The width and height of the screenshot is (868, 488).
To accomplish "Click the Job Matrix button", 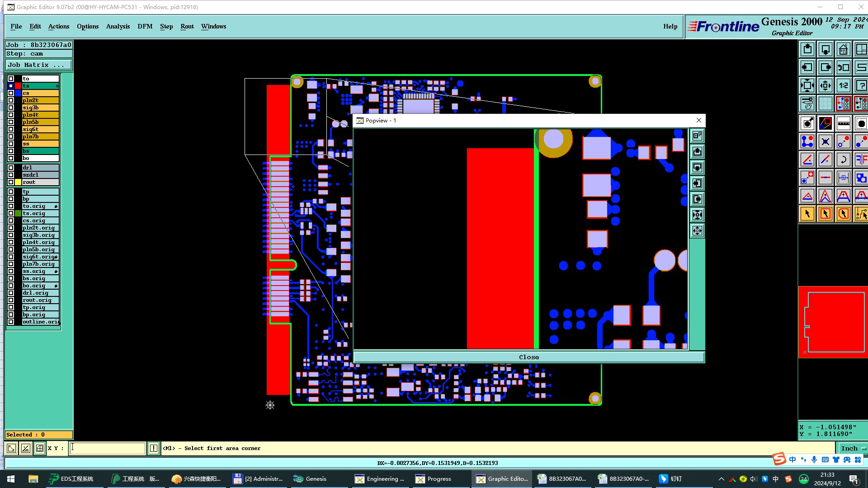I will (x=39, y=65).
